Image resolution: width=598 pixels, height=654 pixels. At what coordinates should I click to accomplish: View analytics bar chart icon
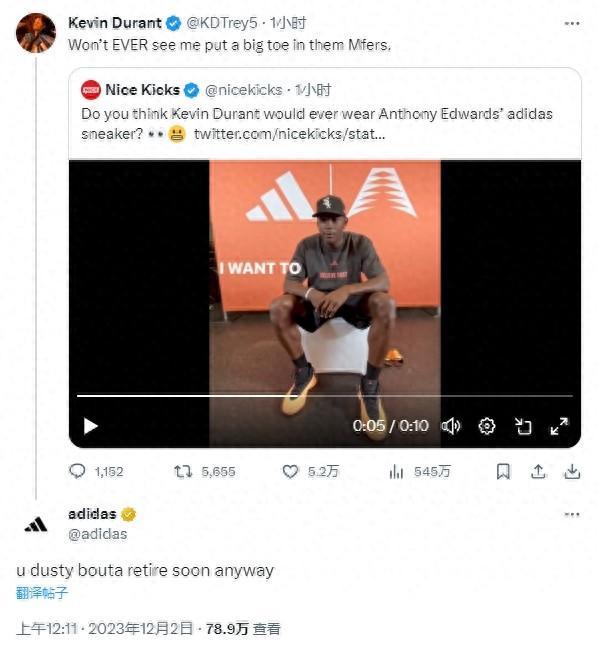pos(396,472)
